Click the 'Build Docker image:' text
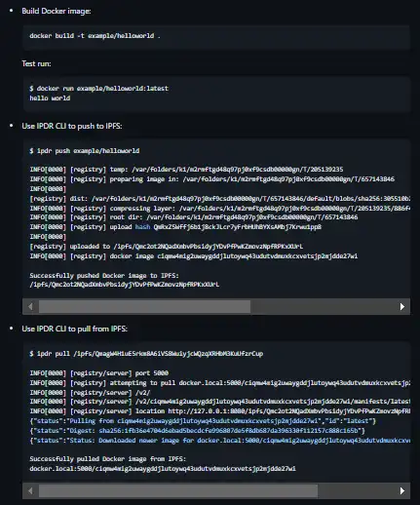420x505 pixels. (x=57, y=11)
